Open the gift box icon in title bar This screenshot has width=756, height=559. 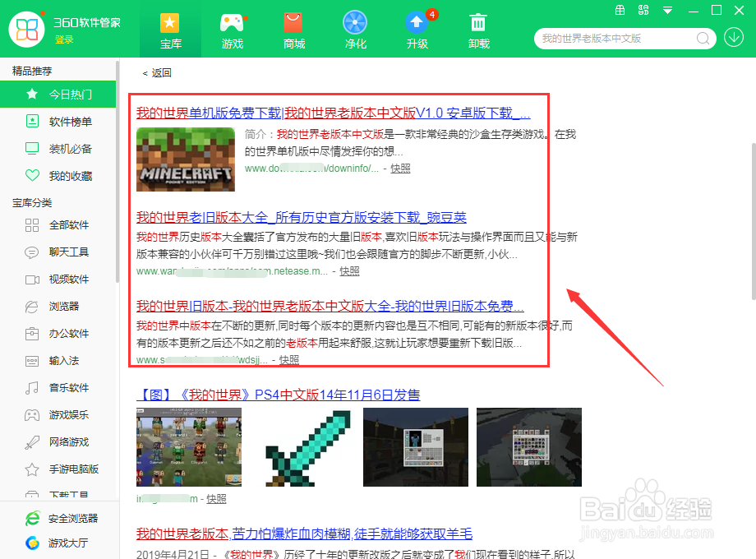pyautogui.click(x=620, y=10)
